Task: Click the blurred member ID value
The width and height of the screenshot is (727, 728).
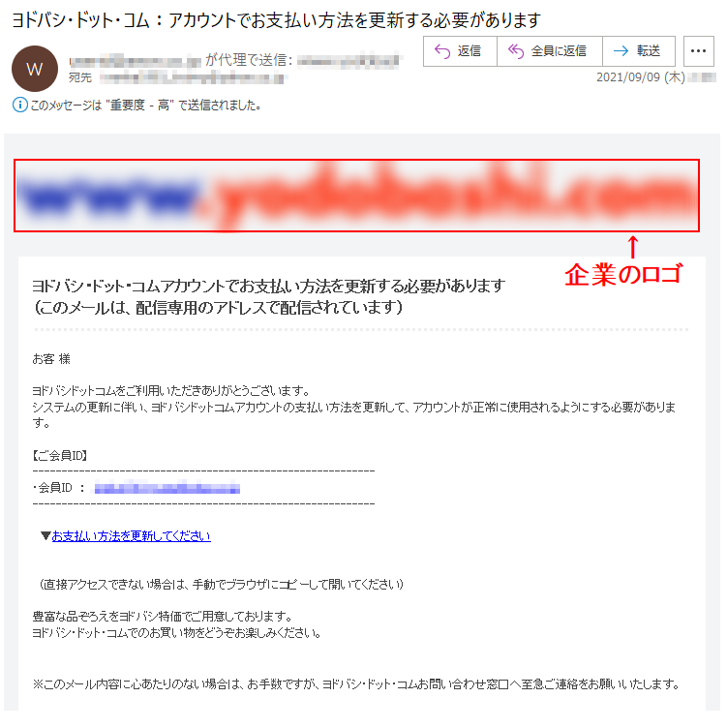Action: tap(167, 489)
